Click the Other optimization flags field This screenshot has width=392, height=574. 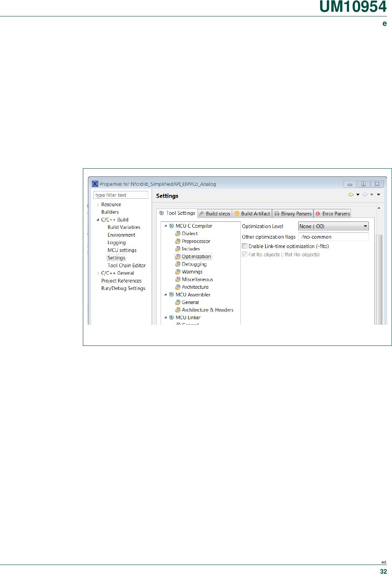(333, 237)
